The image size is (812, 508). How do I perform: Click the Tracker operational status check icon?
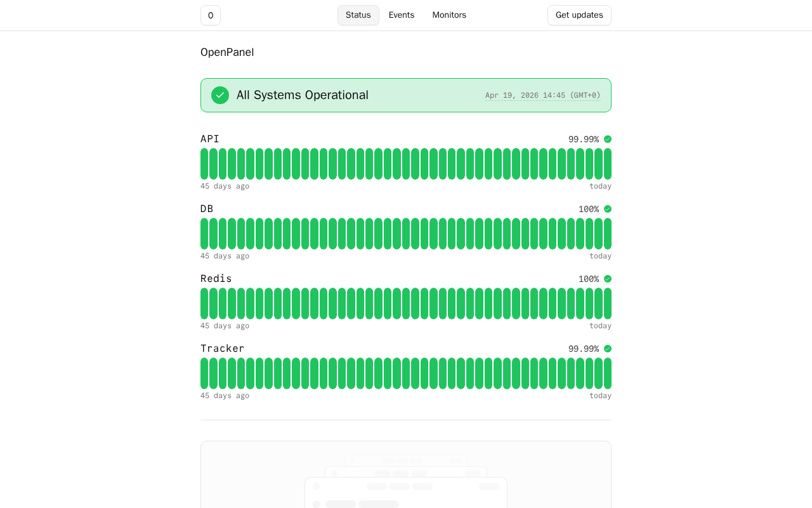click(608, 349)
